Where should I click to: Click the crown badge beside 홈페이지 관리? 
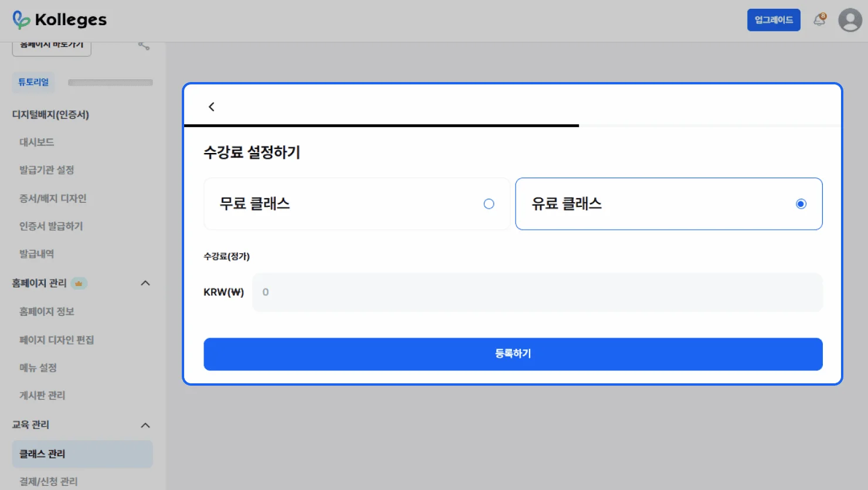[x=79, y=284]
